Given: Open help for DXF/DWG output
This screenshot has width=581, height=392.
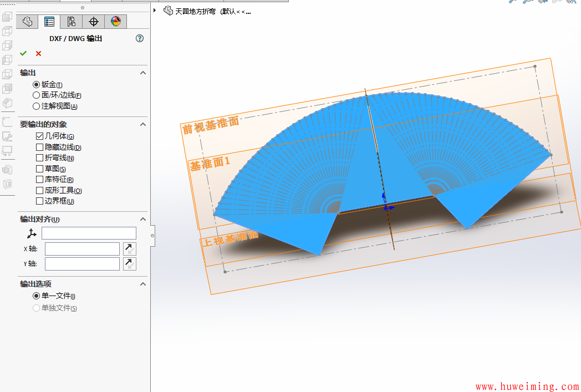Looking at the screenshot, I should pos(139,38).
